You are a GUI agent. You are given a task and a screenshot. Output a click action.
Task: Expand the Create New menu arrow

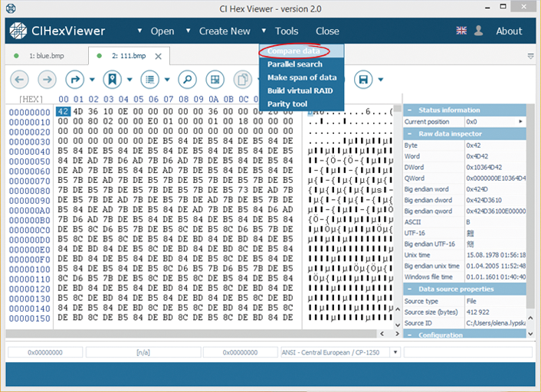[x=188, y=31]
